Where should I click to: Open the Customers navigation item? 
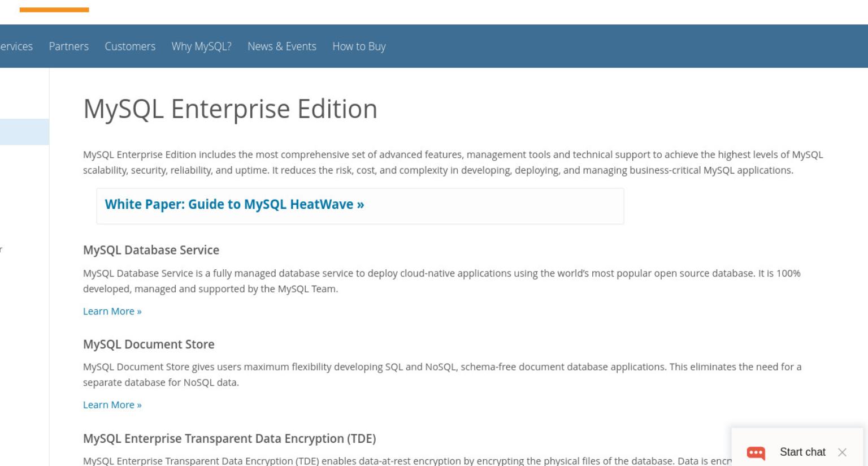[130, 46]
